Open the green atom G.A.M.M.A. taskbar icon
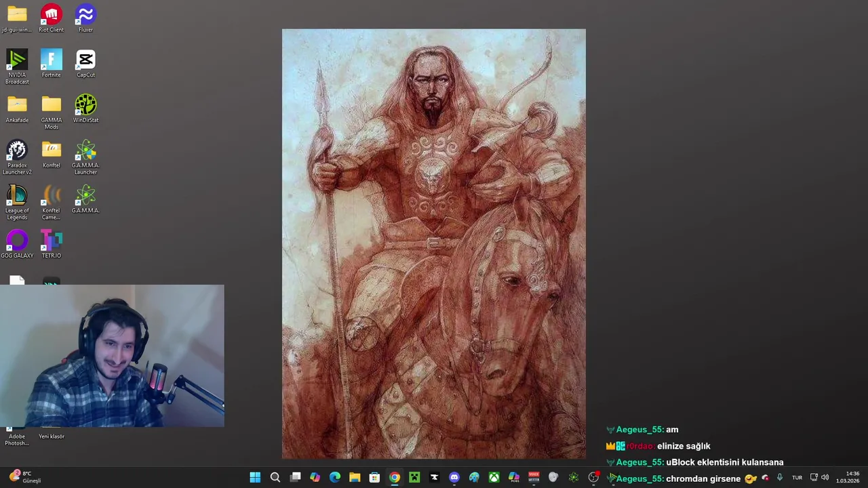 pos(574,478)
